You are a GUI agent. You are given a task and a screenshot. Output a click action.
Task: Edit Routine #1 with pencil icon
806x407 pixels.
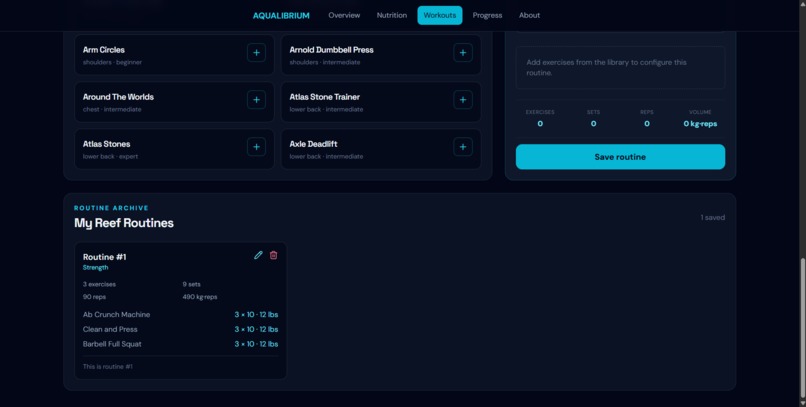coord(258,255)
